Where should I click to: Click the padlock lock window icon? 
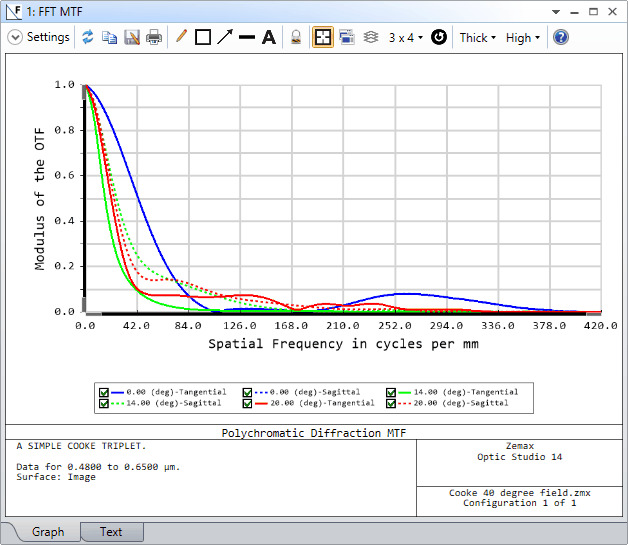coord(296,37)
